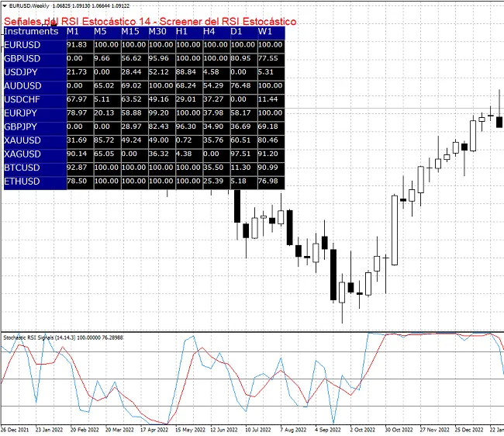Click BTCUSD D1 value 11.30

pyautogui.click(x=240, y=168)
